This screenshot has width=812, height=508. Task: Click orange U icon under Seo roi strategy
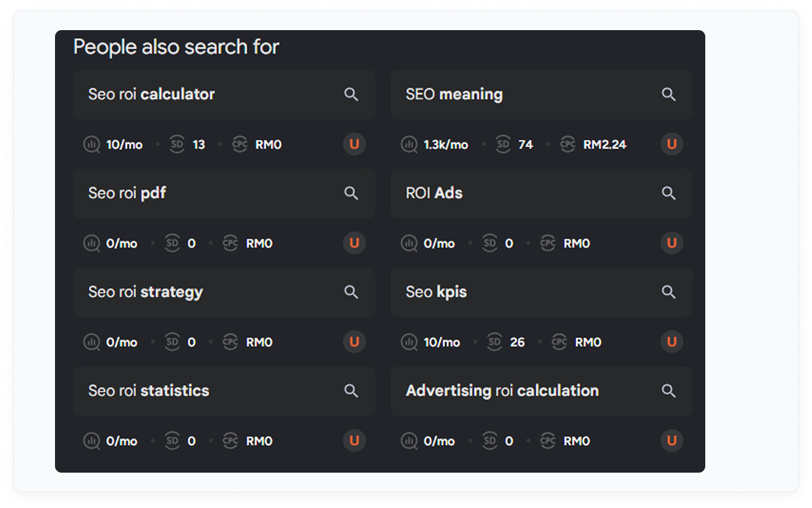point(354,342)
